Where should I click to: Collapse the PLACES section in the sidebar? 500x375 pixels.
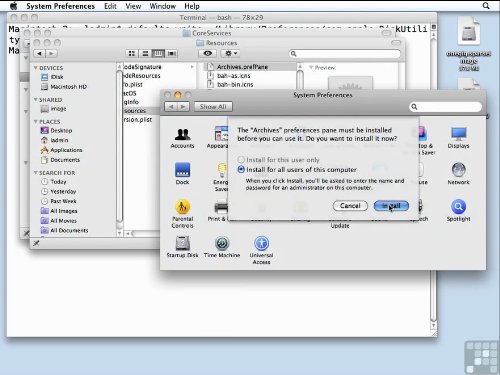(36, 121)
